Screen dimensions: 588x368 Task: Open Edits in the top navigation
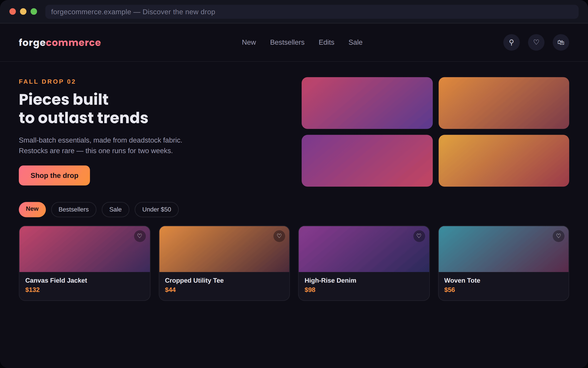tap(326, 42)
